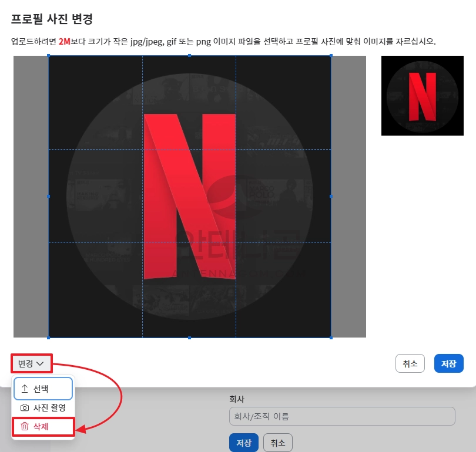Cancel the photo dialog with 취소 beside blue 저장
476x452 pixels.
coord(410,363)
